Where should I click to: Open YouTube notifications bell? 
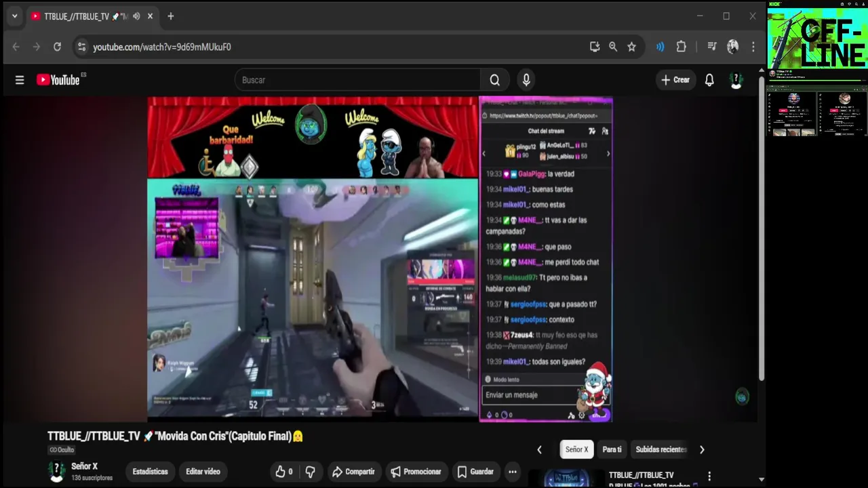tap(709, 80)
